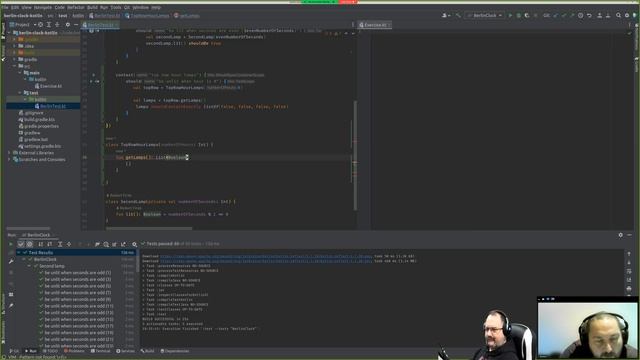Image resolution: width=640 pixels, height=360 pixels.
Task: Select settings.gradle.kts in Project tree
Action: point(40,146)
